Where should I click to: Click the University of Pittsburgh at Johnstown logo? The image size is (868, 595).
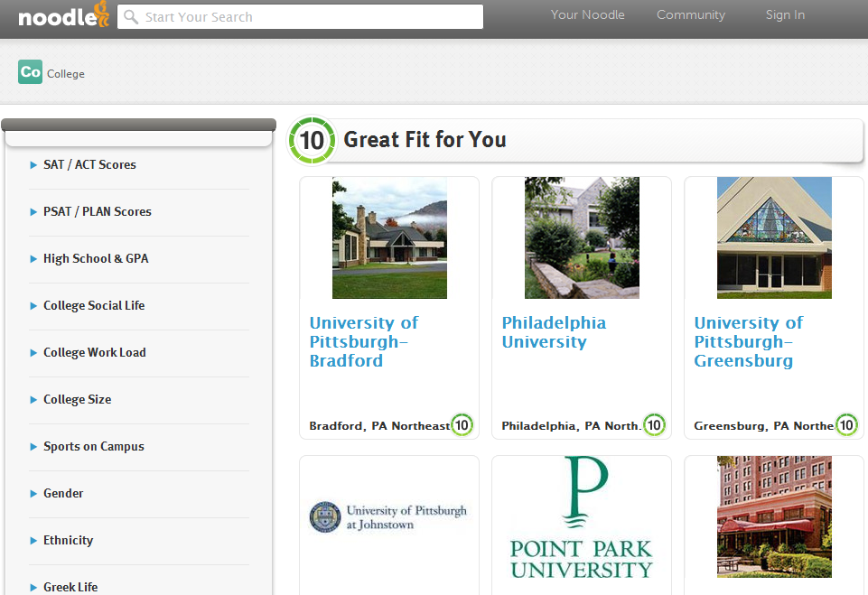(388, 517)
